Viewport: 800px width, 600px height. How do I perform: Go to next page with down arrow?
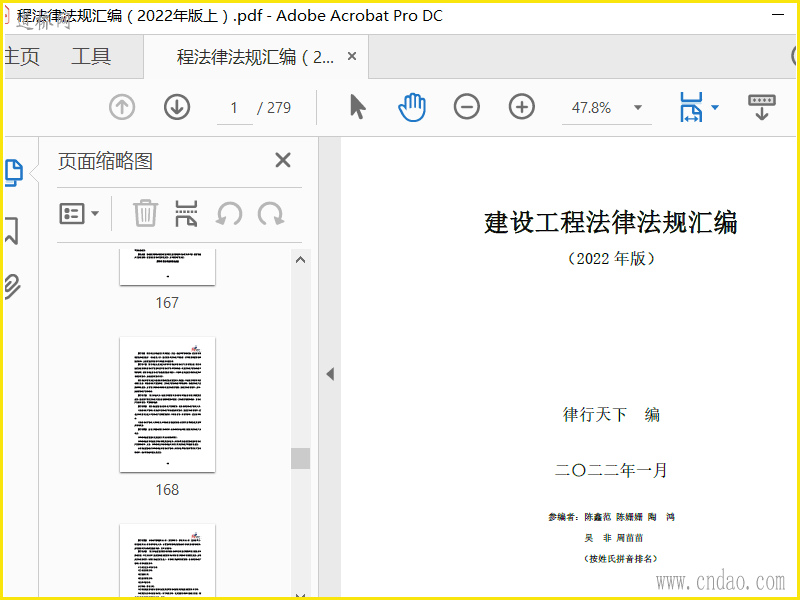coord(177,108)
